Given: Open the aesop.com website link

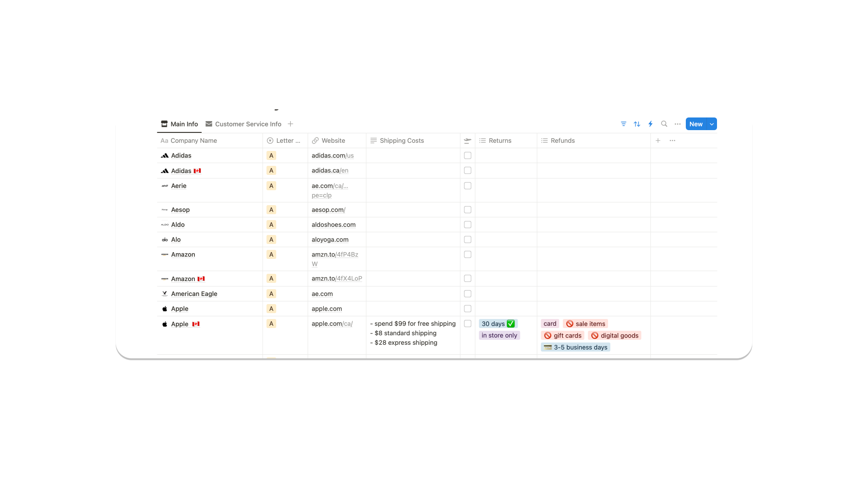Looking at the screenshot, I should pos(329,210).
